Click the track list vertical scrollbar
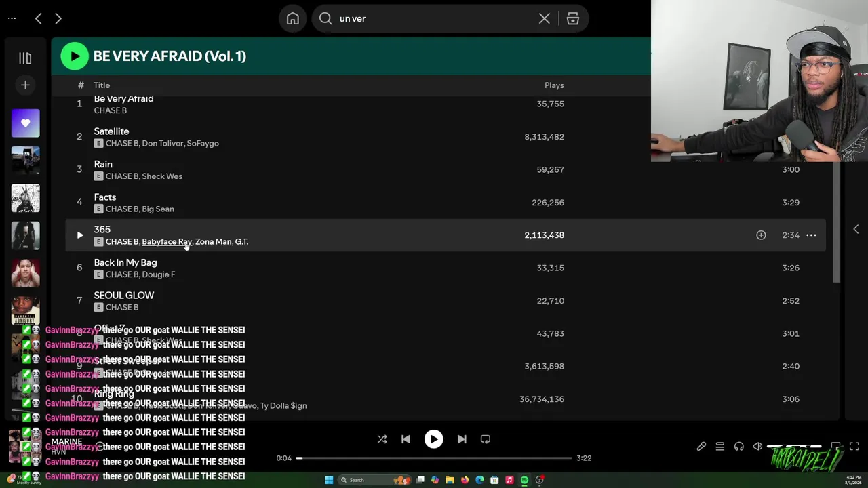The height and width of the screenshot is (488, 868). click(x=837, y=224)
